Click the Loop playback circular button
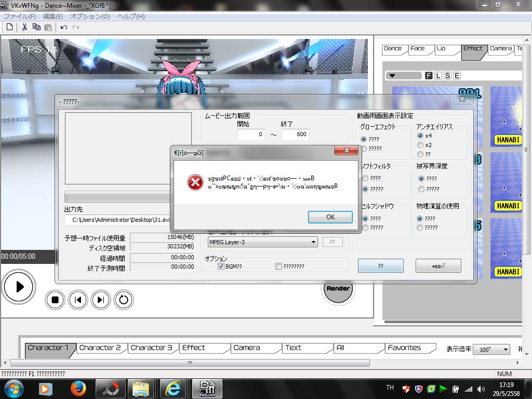The height and width of the screenshot is (399, 532). point(124,300)
